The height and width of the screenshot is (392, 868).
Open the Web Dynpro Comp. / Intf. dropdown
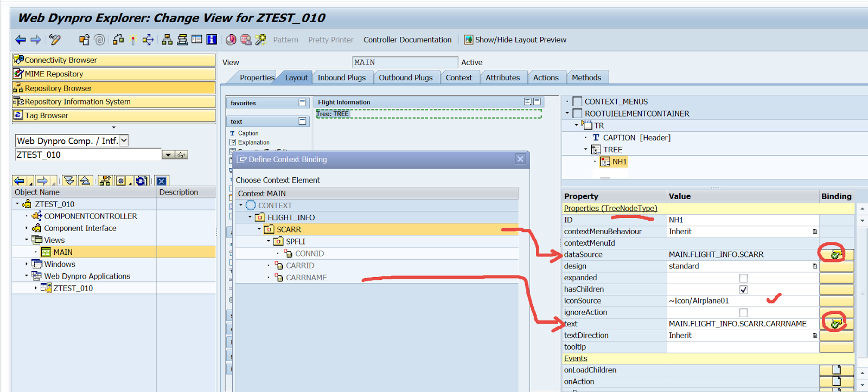click(x=124, y=140)
